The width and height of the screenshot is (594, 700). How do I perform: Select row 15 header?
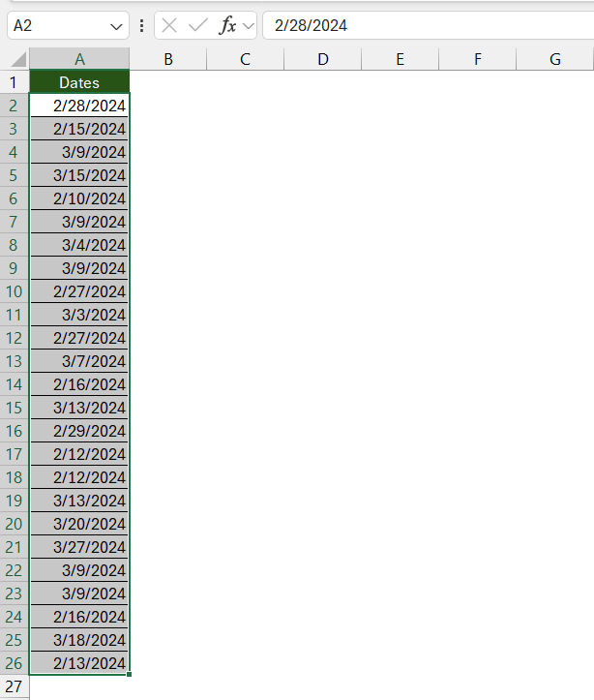tap(14, 408)
